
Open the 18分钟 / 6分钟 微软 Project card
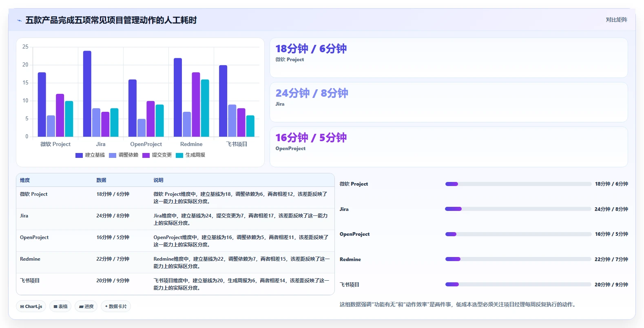pos(449,58)
